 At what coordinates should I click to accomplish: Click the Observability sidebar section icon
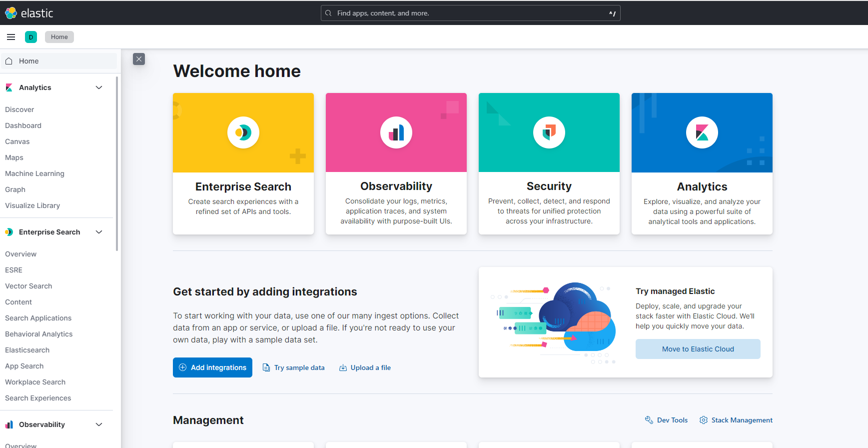point(9,424)
